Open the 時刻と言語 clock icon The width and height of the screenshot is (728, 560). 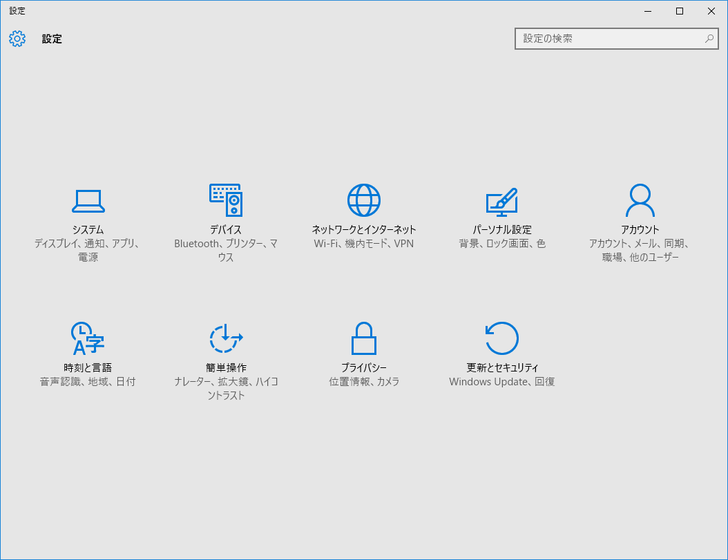click(88, 338)
